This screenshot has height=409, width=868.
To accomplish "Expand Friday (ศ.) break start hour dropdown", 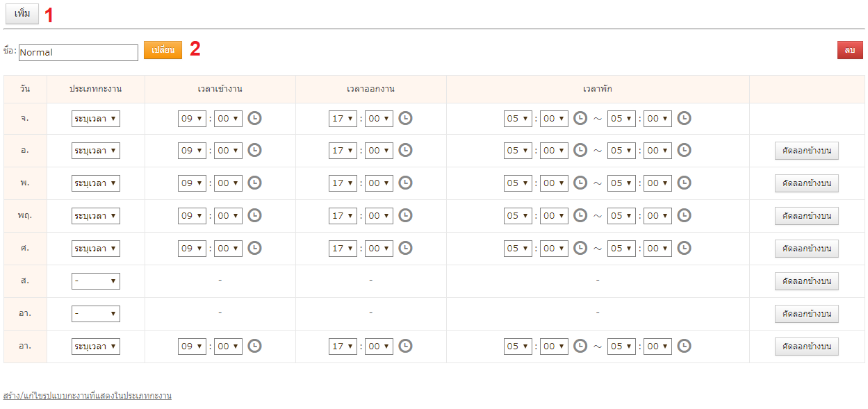I will click(518, 249).
